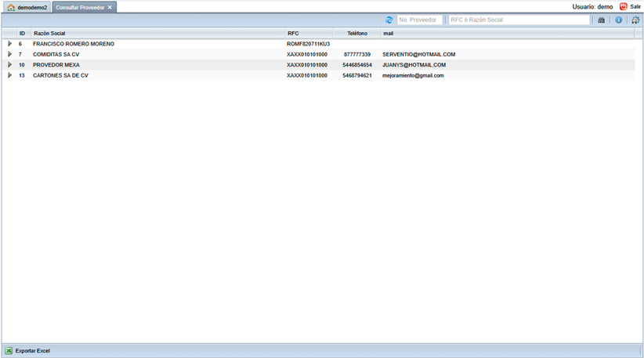This screenshot has width=644, height=358.
Task: Click the blue information icon
Action: point(619,20)
